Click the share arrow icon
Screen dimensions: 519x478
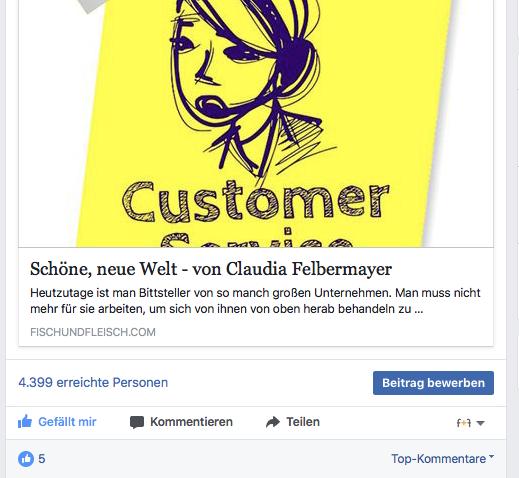click(273, 422)
